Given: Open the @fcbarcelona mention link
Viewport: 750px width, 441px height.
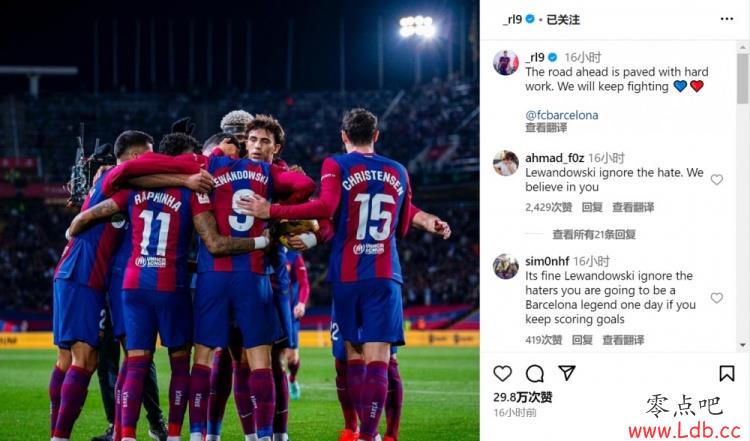Looking at the screenshot, I should pyautogui.click(x=562, y=115).
